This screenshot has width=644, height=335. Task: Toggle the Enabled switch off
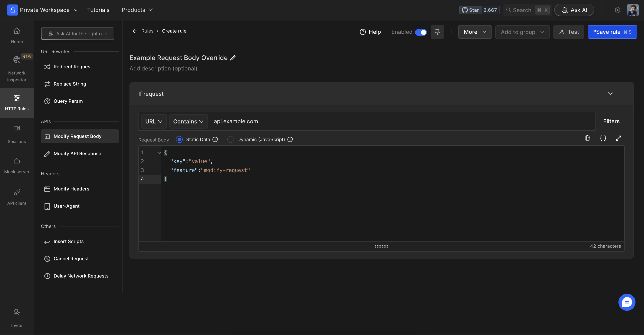click(x=421, y=32)
